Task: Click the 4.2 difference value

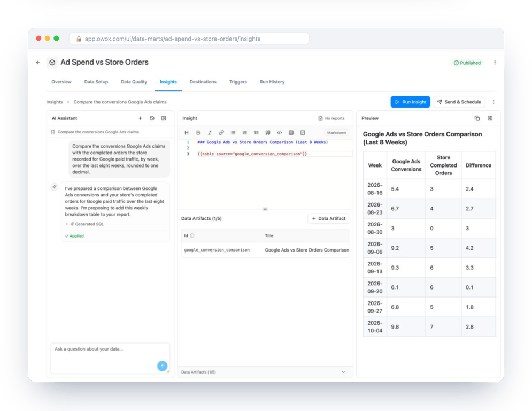Action: pyautogui.click(x=469, y=248)
